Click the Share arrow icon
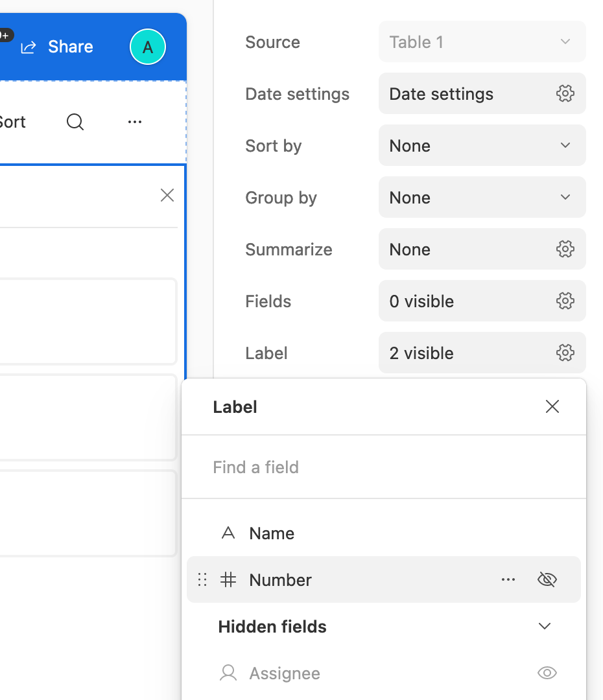This screenshot has height=700, width=603. pyautogui.click(x=28, y=47)
